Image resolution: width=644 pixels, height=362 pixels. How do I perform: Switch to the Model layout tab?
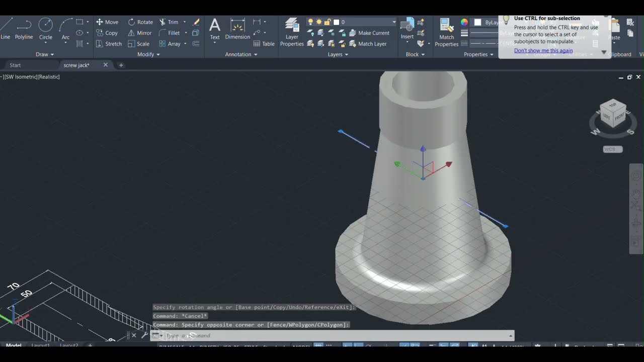tap(14, 345)
